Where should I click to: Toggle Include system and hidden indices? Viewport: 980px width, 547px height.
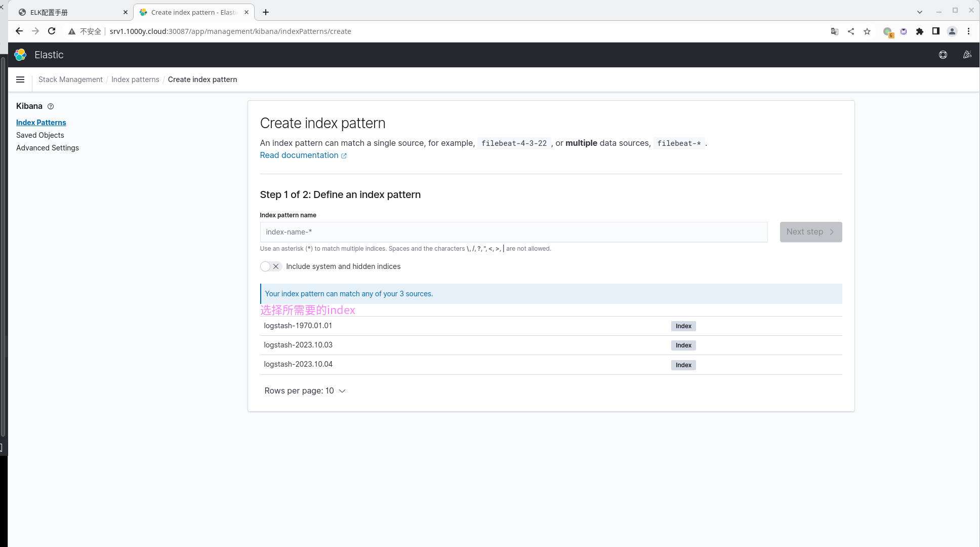271,266
